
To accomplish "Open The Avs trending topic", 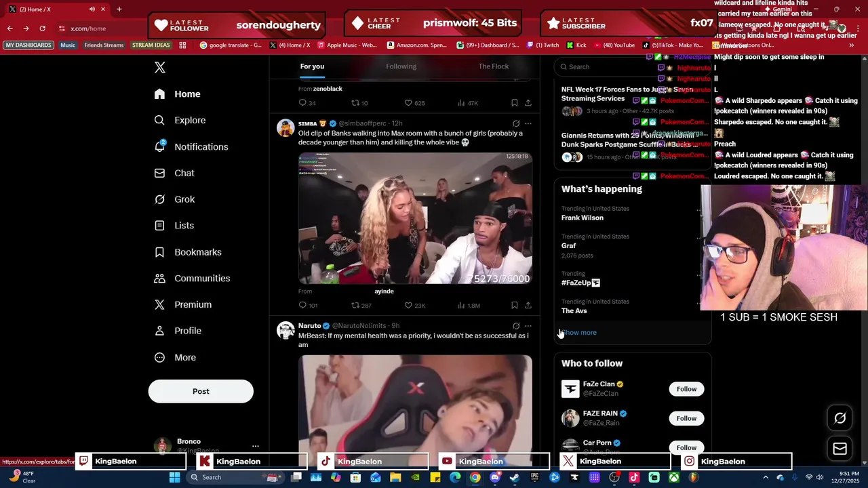I will click(x=574, y=311).
